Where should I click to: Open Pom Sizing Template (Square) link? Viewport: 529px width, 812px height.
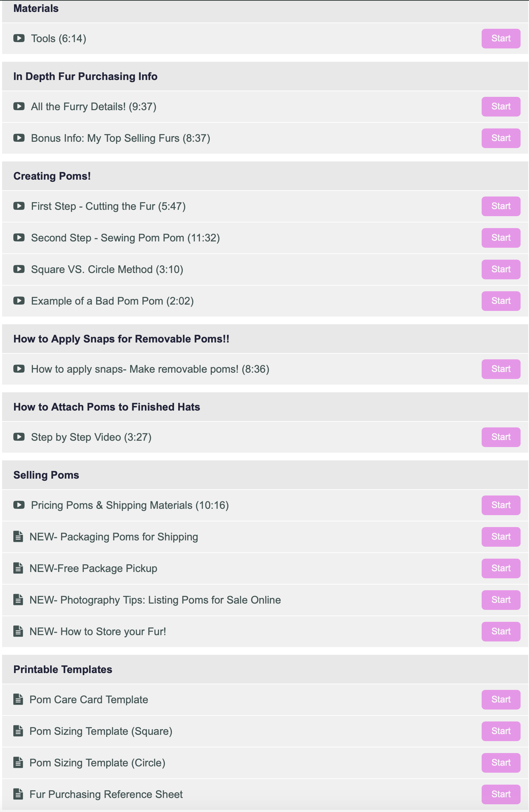click(x=101, y=731)
